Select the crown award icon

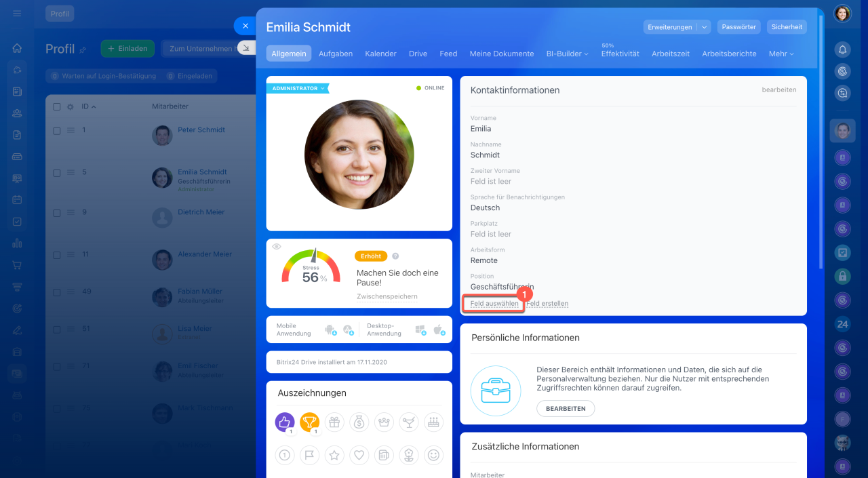(384, 422)
